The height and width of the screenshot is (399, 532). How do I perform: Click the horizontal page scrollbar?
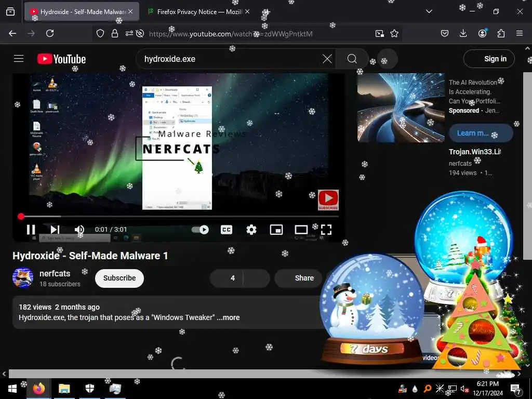(261, 374)
